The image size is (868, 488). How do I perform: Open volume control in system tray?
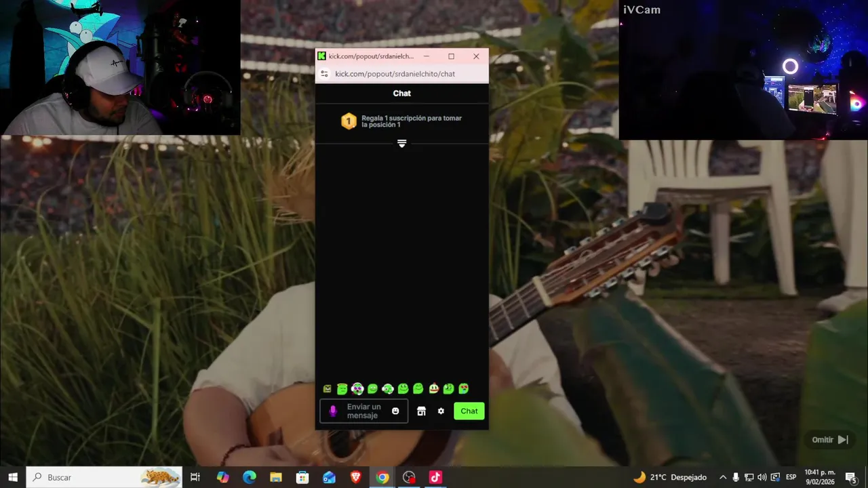tap(762, 477)
